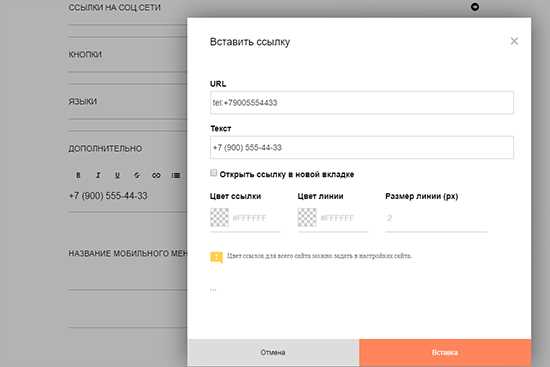Expand the ДОПОЛНИТЕЛЬНО section
This screenshot has height=367, width=550.
tap(105, 148)
